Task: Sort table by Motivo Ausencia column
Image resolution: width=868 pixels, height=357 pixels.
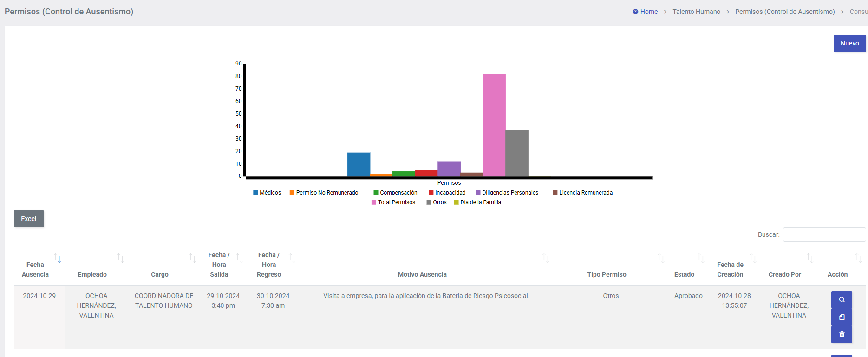Action: click(x=546, y=258)
